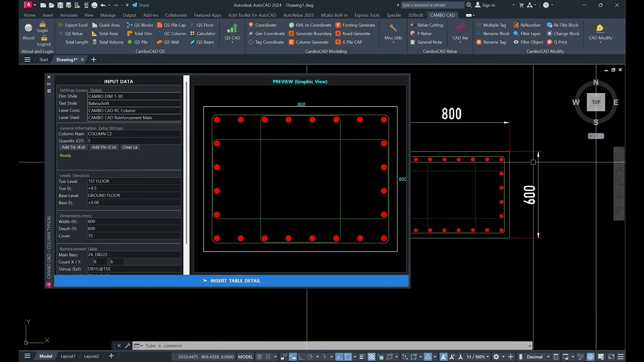
Task: Click the Change Block tool
Action: pos(563,34)
